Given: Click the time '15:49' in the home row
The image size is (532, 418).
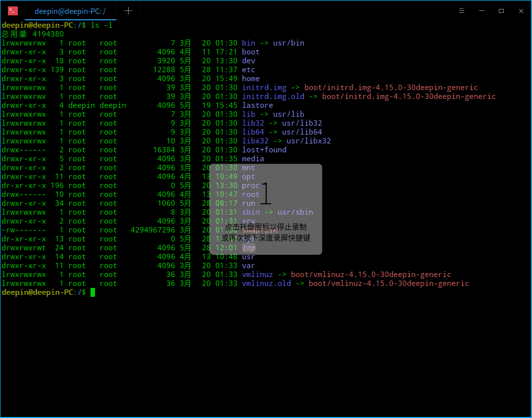Looking at the screenshot, I should click(x=226, y=79).
